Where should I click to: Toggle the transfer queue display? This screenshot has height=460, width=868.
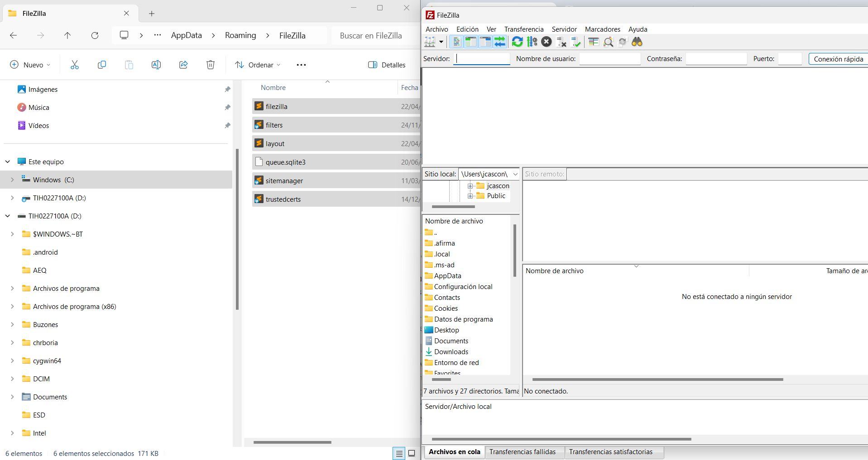(x=500, y=42)
